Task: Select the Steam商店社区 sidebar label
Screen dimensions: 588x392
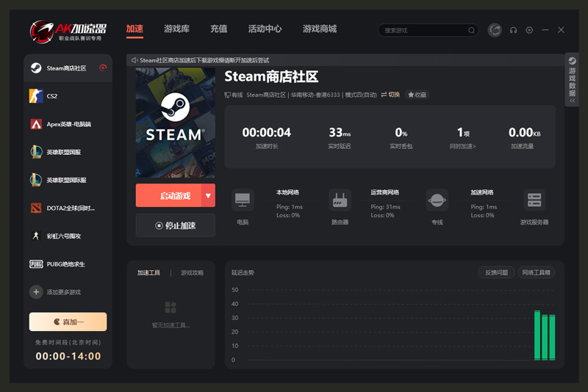Action: tap(66, 68)
